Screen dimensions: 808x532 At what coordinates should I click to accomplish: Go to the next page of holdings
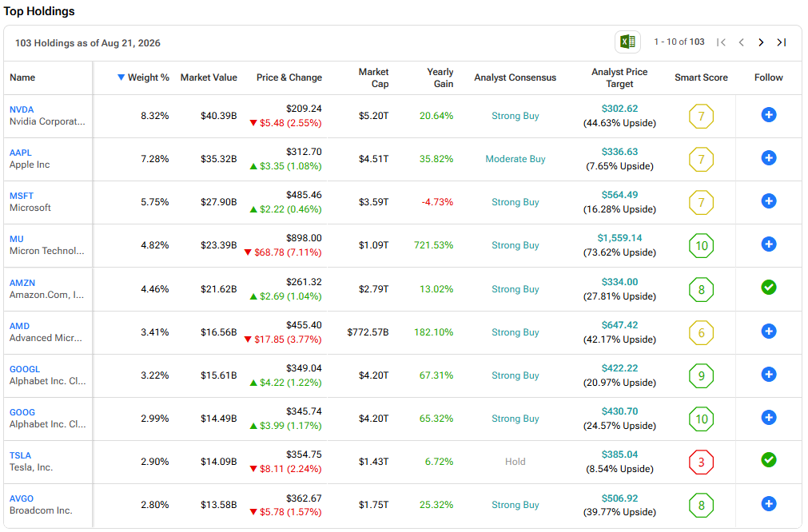[761, 42]
